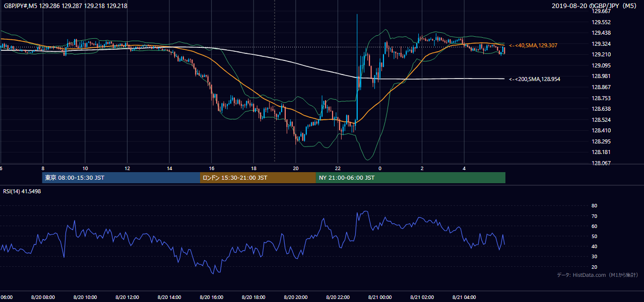This screenshot has width=644, height=302.
Task: Click the 128.181 price axis label
Action: click(x=601, y=152)
